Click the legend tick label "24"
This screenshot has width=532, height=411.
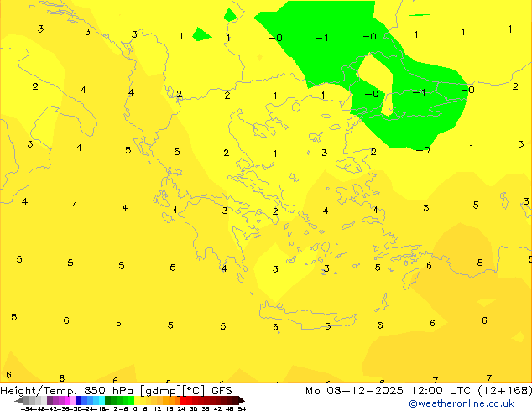(181, 408)
